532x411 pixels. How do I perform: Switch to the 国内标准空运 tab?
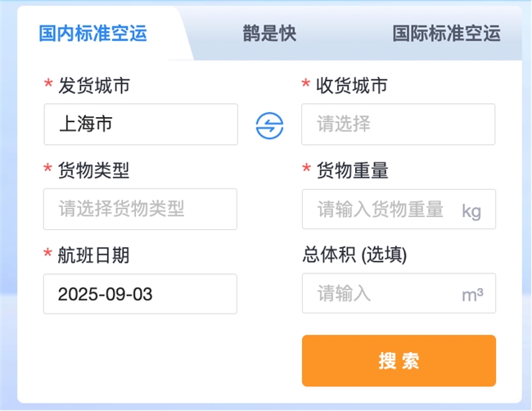[x=92, y=34]
